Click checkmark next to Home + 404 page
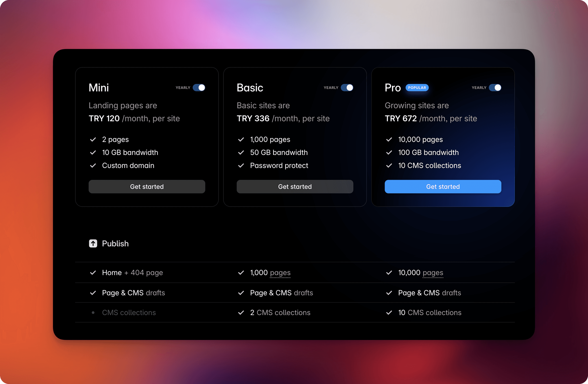588x384 pixels. [x=93, y=273]
